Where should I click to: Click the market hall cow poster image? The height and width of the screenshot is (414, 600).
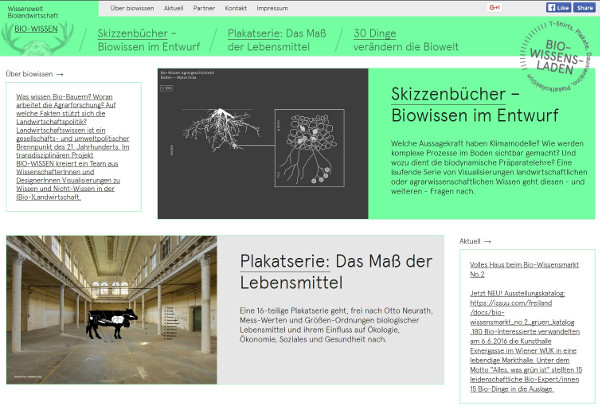tap(112, 309)
